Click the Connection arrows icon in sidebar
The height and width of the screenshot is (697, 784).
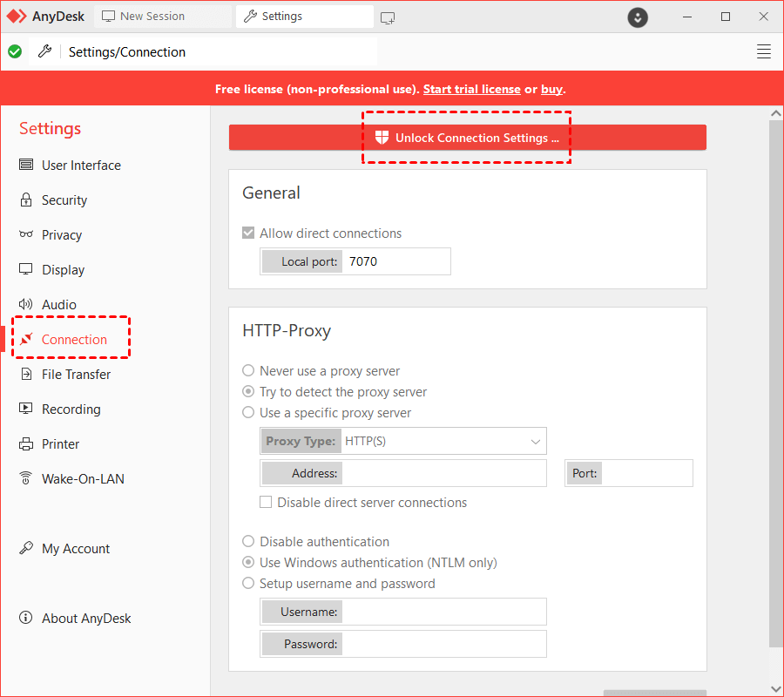[26, 339]
